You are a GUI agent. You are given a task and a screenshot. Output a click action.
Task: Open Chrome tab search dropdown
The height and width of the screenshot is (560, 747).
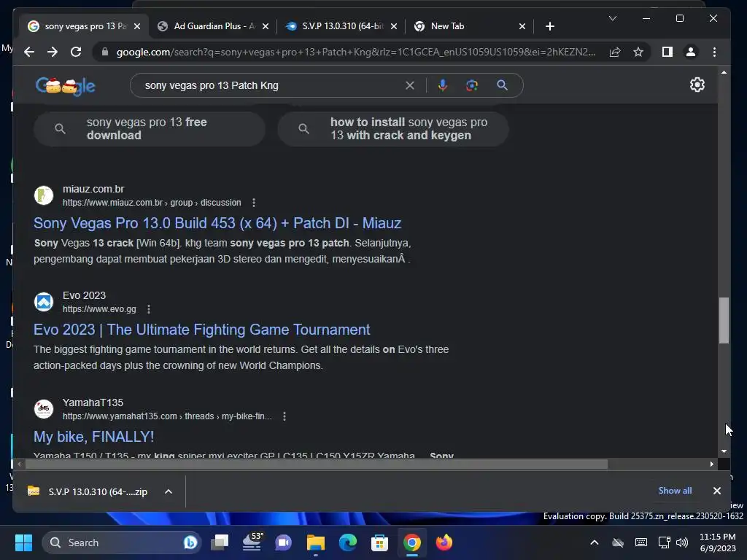[613, 18]
